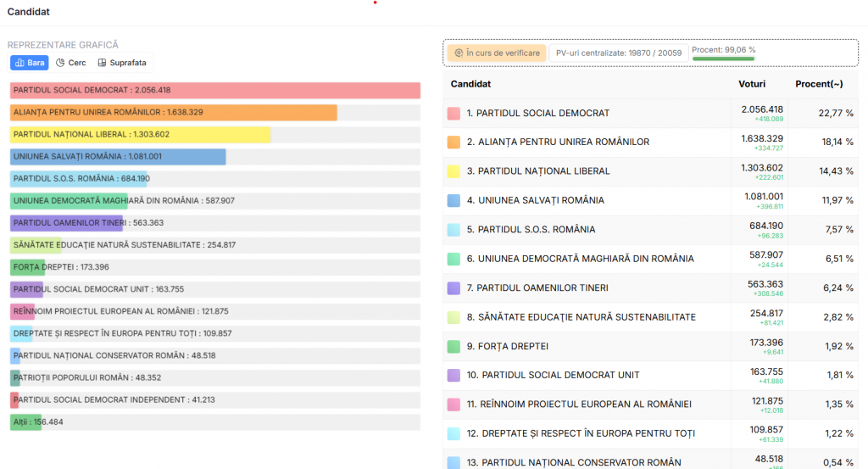Click purple swatch for Partidul Oamenilor Tineri
This screenshot has width=868, height=469.
[x=453, y=288]
